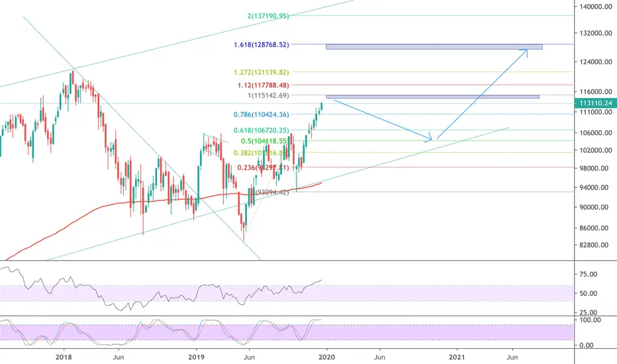Select the 0.236 red retracement label
The height and width of the screenshot is (364, 617).
(263, 167)
